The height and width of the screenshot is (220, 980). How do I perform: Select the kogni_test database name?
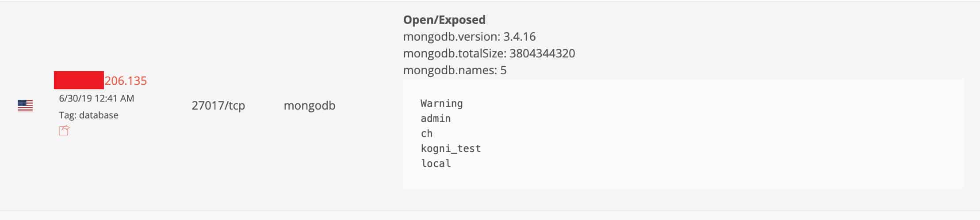[x=451, y=149]
